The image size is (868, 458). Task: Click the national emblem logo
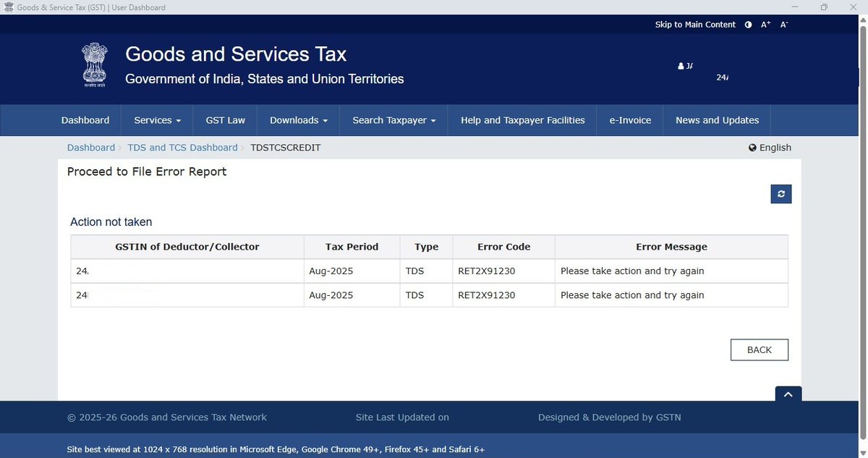94,65
